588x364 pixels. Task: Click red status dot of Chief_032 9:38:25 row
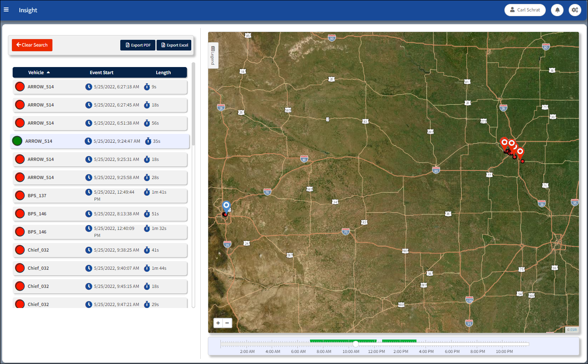coord(20,250)
